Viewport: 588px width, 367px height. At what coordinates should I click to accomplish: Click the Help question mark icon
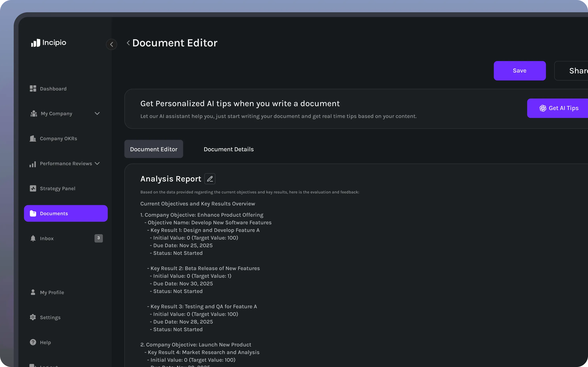33,342
